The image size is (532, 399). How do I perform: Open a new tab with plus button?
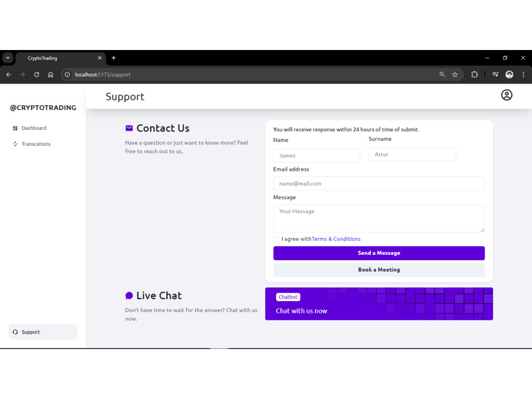click(114, 58)
